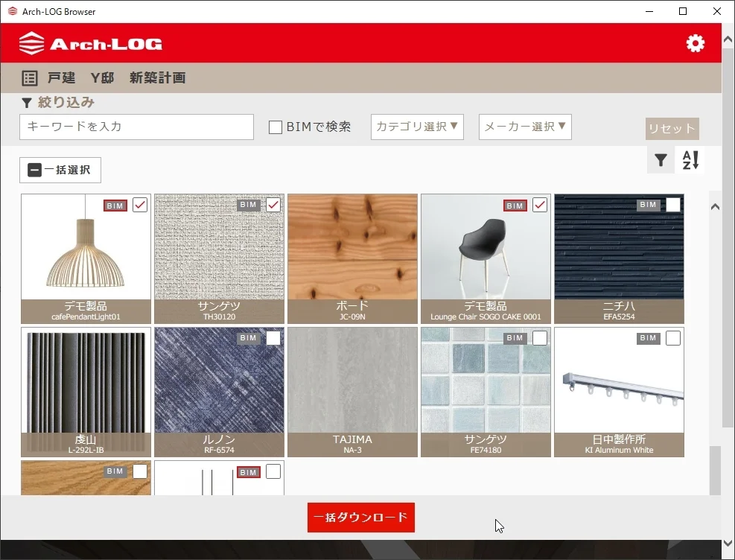The image size is (735, 560).
Task: Click the 戸建 breadcrumb
Action: click(61, 77)
